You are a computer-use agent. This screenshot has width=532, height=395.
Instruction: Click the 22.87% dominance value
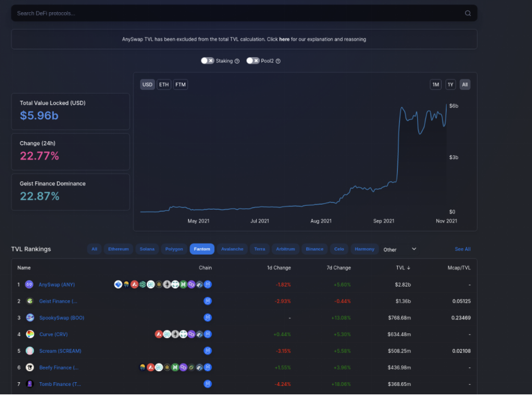pos(39,196)
